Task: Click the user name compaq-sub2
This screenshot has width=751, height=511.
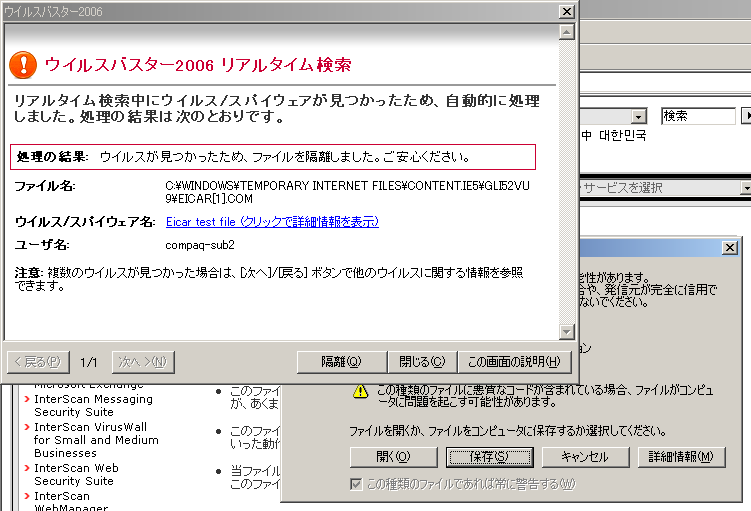Action: (x=200, y=245)
